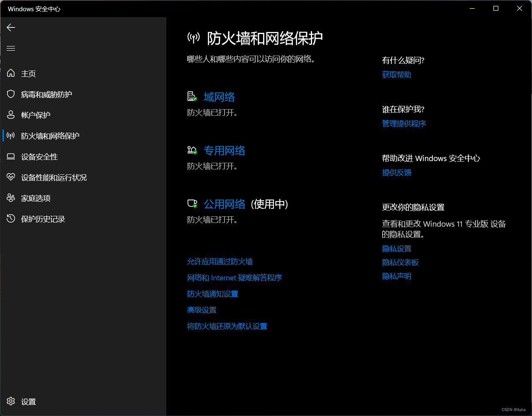
Task: Toggle the hamburger navigation menu icon
Action: [x=11, y=49]
